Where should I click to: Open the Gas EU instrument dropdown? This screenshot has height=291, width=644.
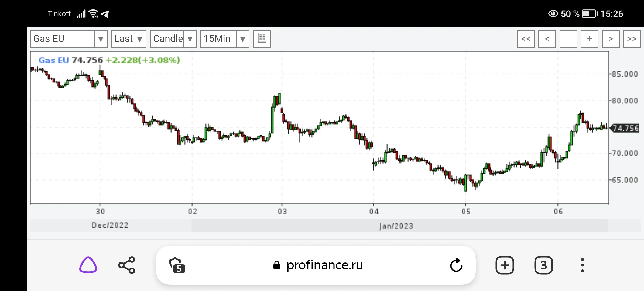(x=69, y=39)
